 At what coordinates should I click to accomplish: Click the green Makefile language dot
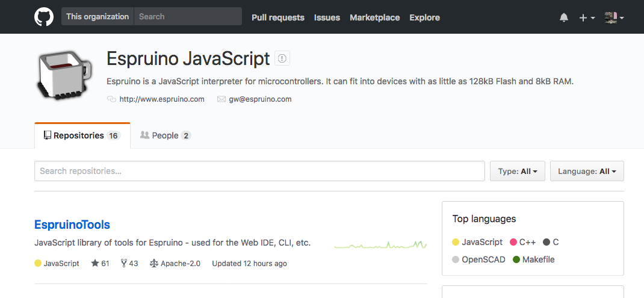pyautogui.click(x=516, y=260)
